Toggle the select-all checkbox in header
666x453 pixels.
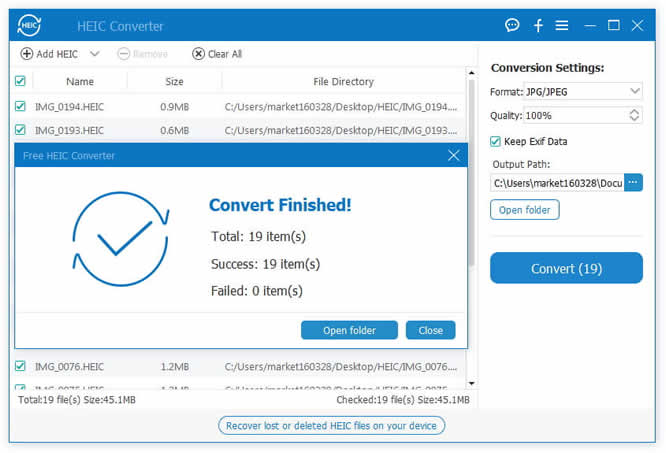click(20, 81)
